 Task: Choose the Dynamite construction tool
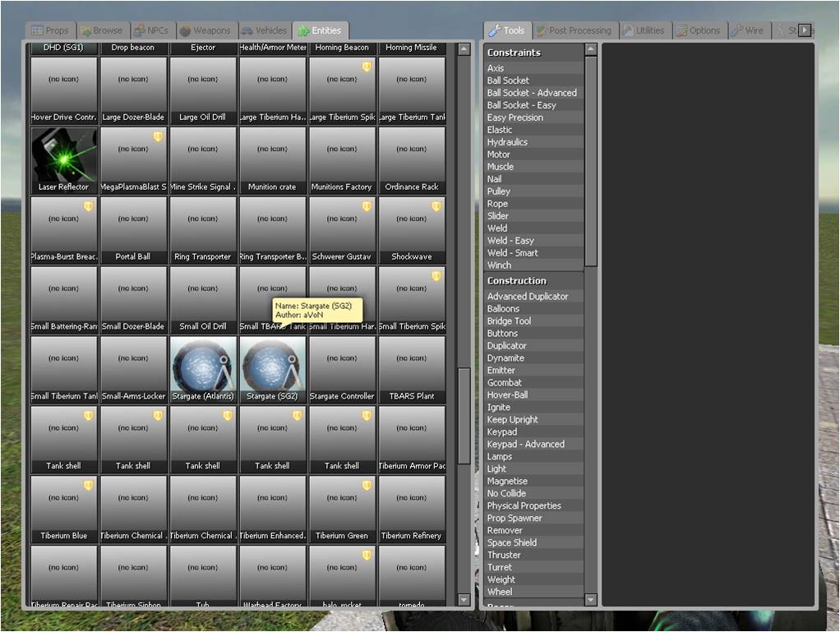click(533, 358)
